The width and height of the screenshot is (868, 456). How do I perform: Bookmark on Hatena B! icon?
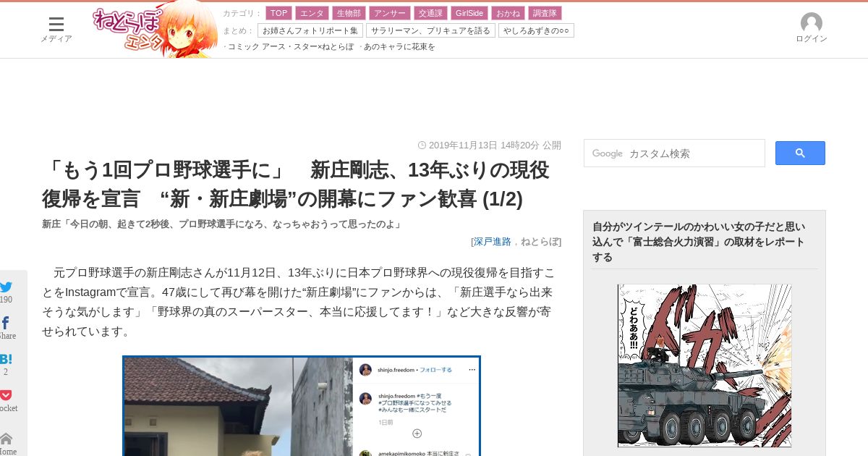coord(6,359)
